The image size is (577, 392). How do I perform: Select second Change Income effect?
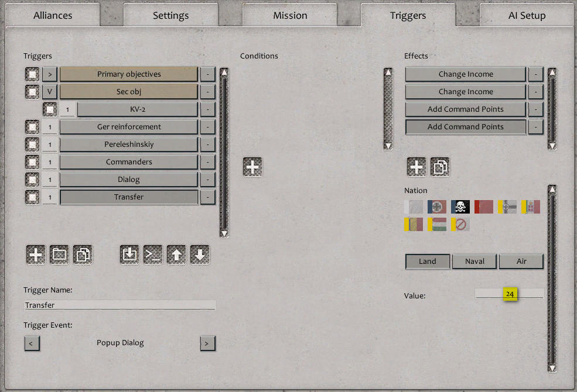pos(466,92)
